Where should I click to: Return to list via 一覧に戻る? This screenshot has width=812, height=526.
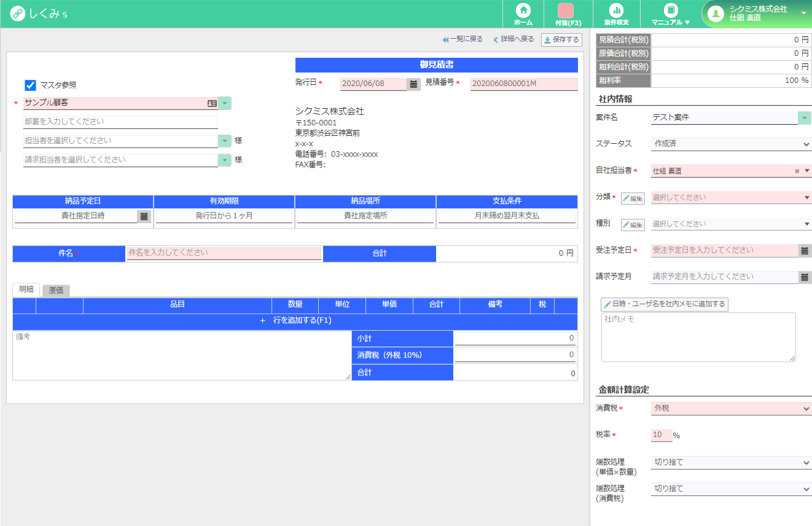(x=463, y=39)
